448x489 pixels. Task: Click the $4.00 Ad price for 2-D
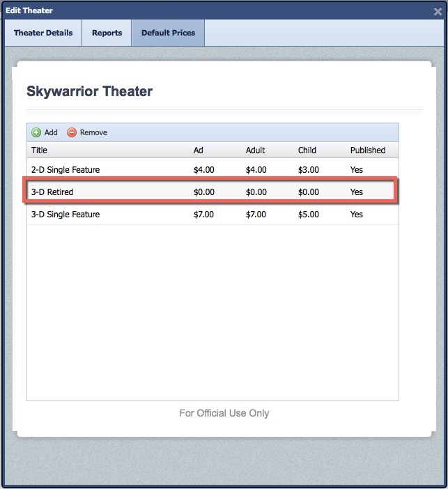[203, 169]
